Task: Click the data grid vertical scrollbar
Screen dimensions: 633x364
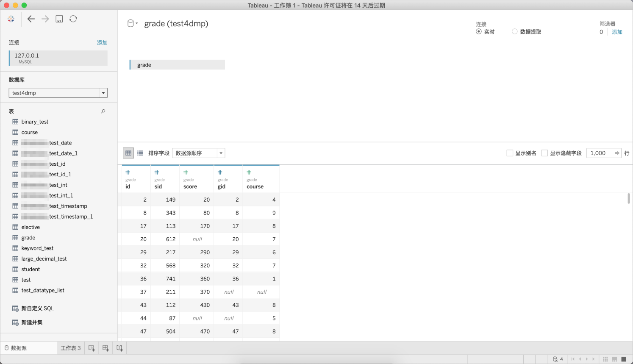Action: [x=629, y=198]
